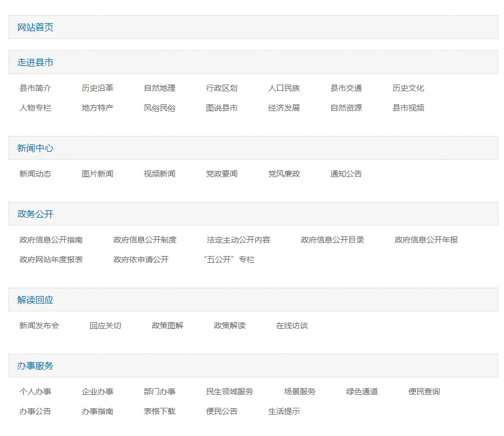Click the 解读回应 section heading

tap(35, 300)
